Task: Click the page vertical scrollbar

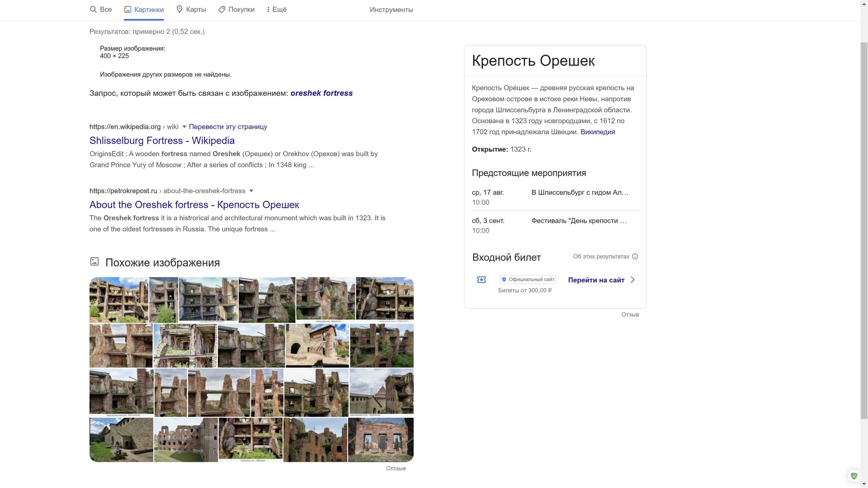Action: tap(864, 229)
